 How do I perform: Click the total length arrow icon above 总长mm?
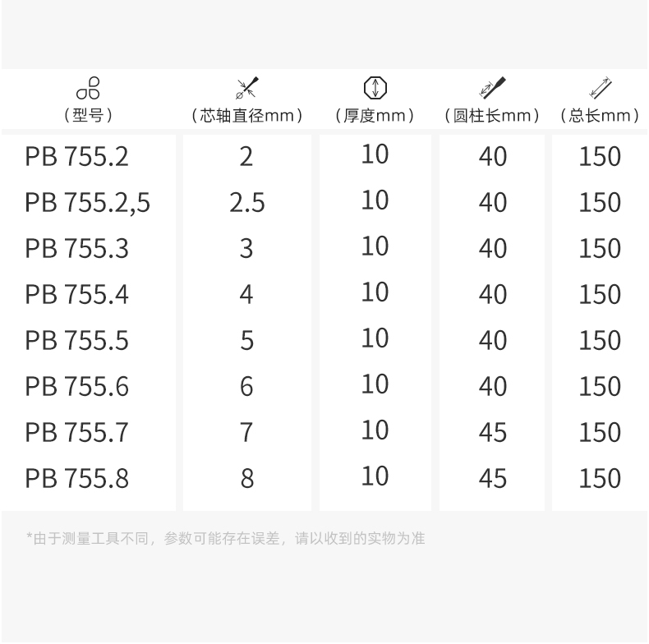[601, 88]
